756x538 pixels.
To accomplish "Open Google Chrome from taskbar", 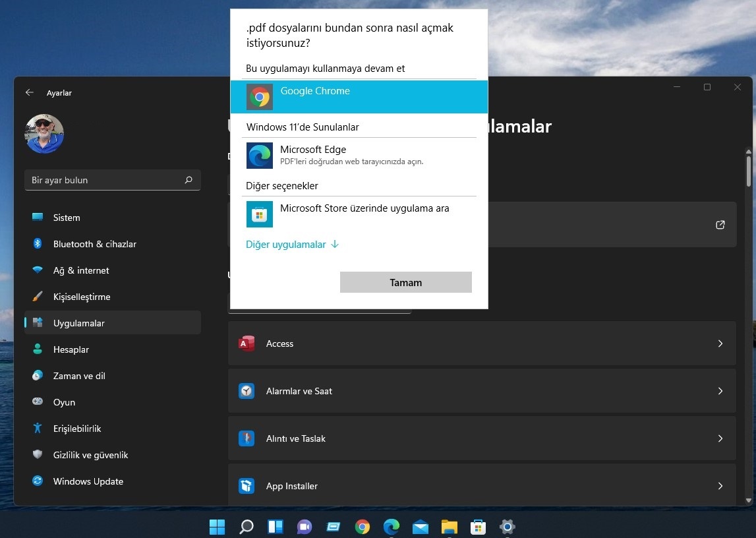I will [x=362, y=526].
